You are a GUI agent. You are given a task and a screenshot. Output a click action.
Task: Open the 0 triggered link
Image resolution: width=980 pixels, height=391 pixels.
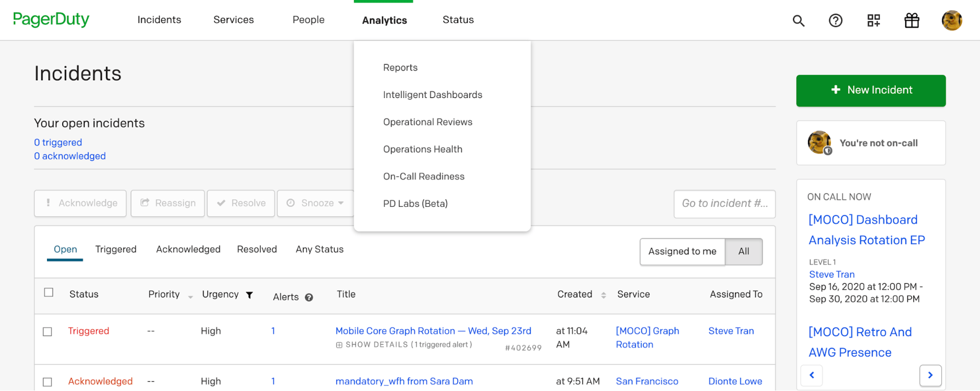(x=58, y=142)
